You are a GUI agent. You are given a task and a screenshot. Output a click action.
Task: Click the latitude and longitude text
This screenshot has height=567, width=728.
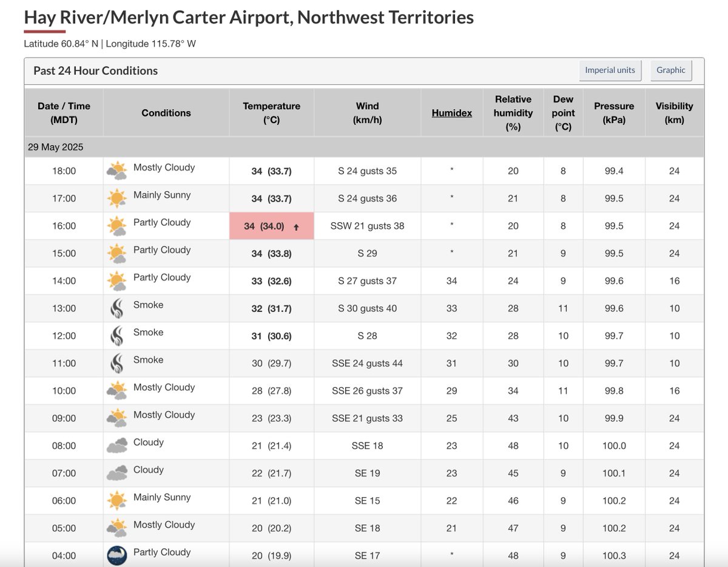click(110, 44)
